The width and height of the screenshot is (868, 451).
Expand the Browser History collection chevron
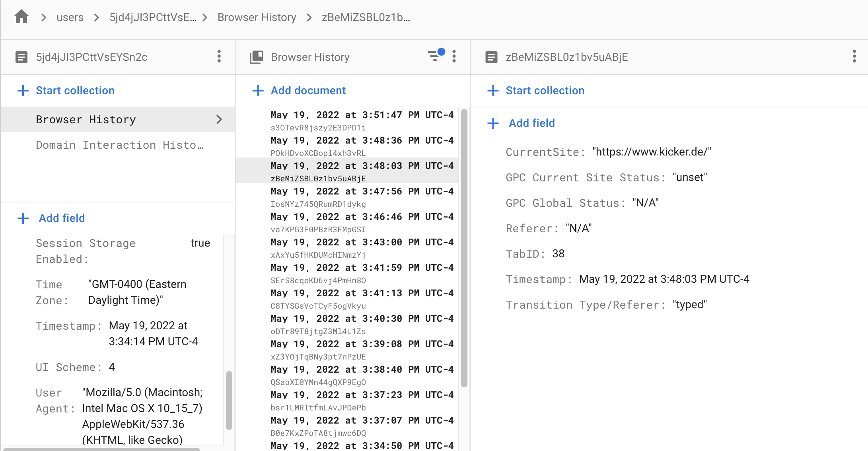219,119
